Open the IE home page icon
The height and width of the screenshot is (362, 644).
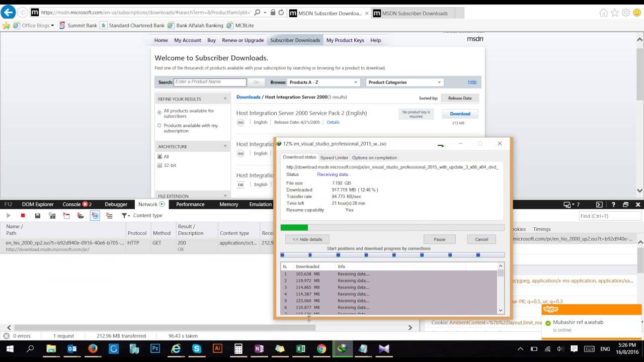(603, 13)
